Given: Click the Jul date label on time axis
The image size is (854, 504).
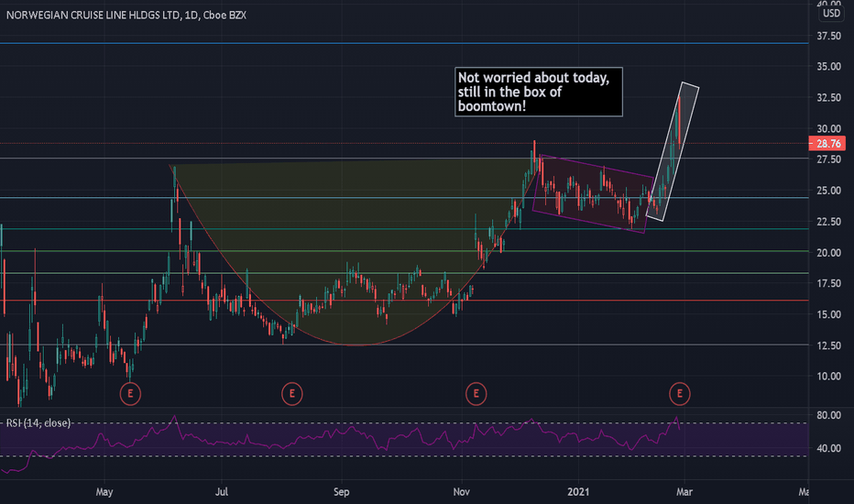Looking at the screenshot, I should (x=221, y=492).
